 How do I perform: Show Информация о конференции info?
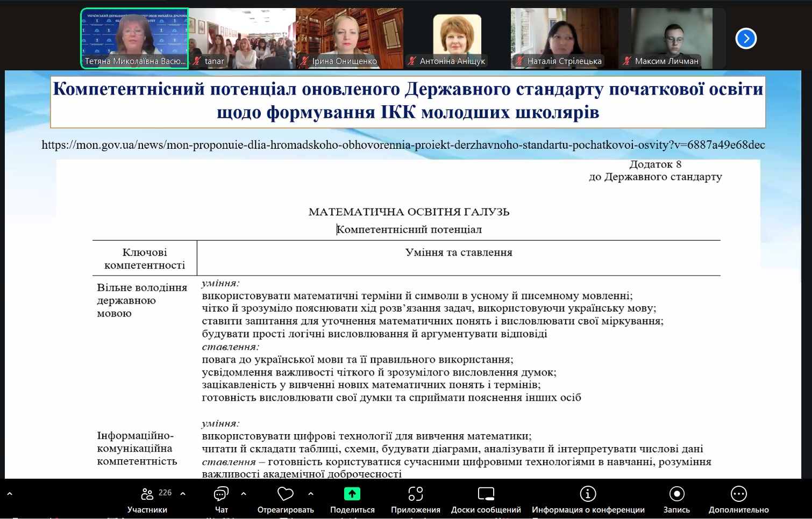tap(588, 494)
